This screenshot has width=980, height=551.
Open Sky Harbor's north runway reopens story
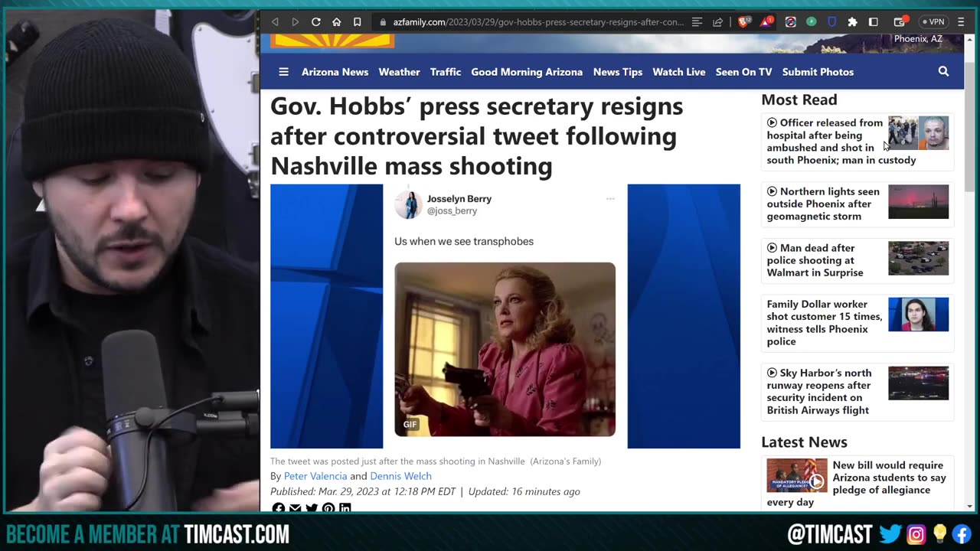click(x=819, y=392)
